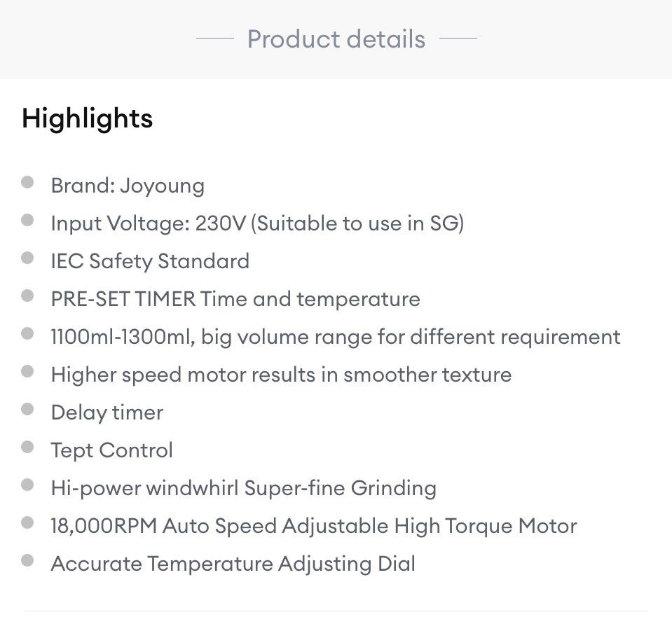Click the 1100ml-1300ml volume range line

(336, 337)
